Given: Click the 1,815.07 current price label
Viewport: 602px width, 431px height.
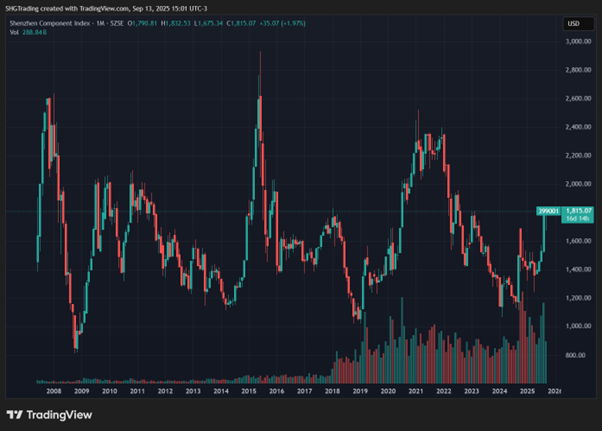Looking at the screenshot, I should click(x=579, y=211).
